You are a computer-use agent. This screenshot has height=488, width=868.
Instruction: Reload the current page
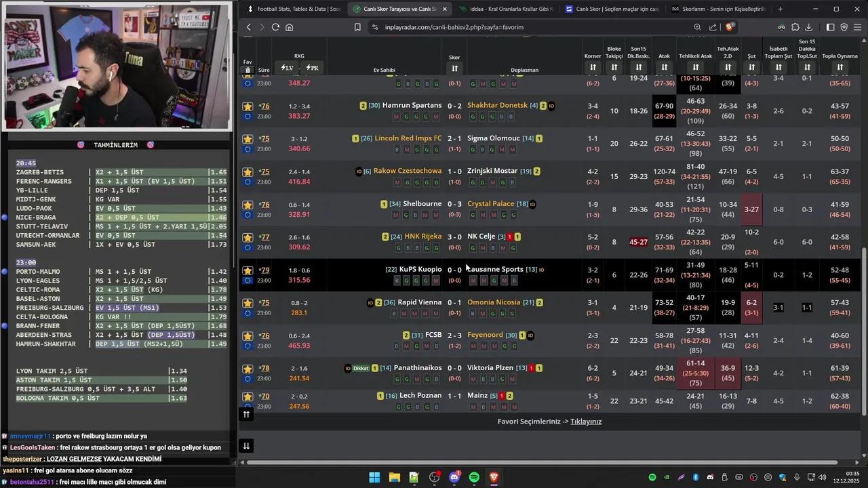(275, 27)
